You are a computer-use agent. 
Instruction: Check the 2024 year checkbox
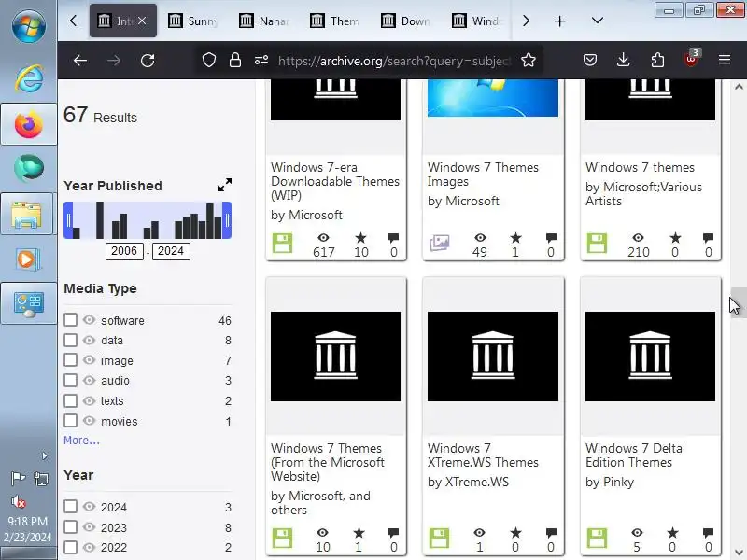click(x=71, y=506)
